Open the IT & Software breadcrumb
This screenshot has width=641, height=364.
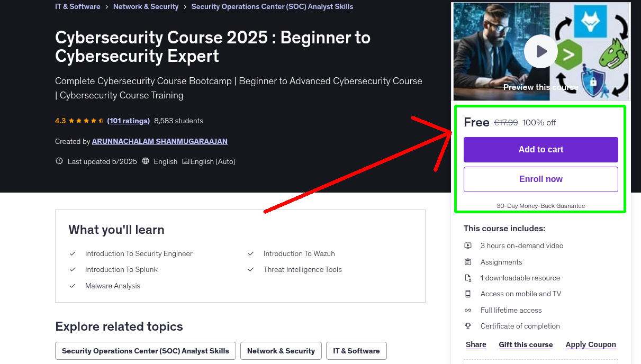[x=77, y=6]
